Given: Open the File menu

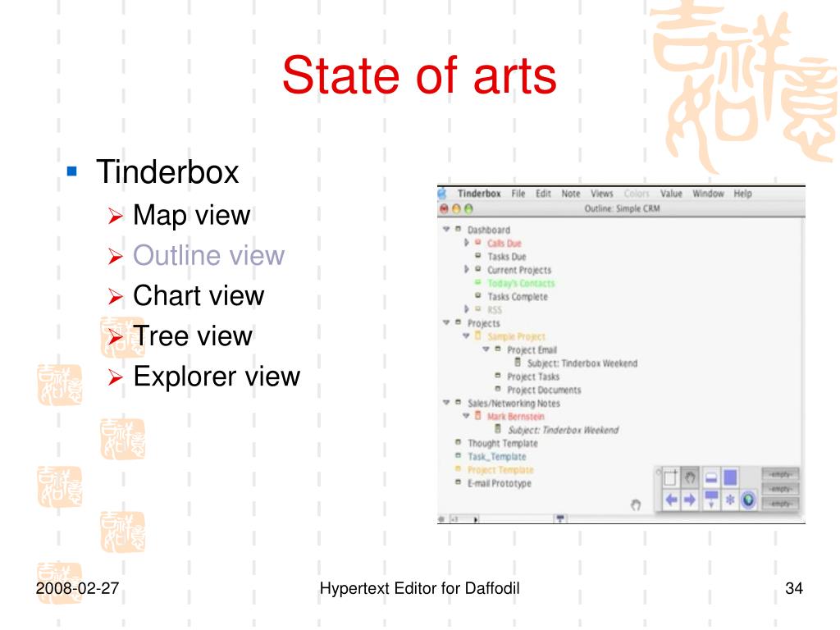Looking at the screenshot, I should [518, 194].
